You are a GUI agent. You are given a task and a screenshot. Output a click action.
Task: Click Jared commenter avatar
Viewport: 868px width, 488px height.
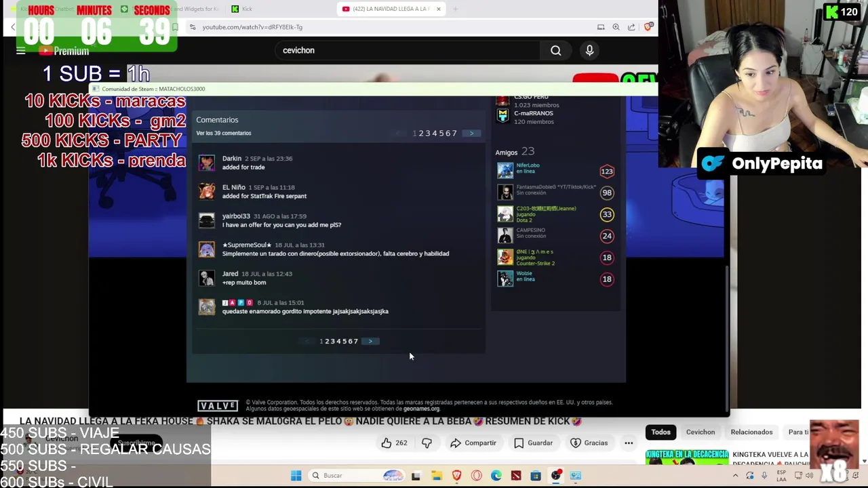click(207, 278)
